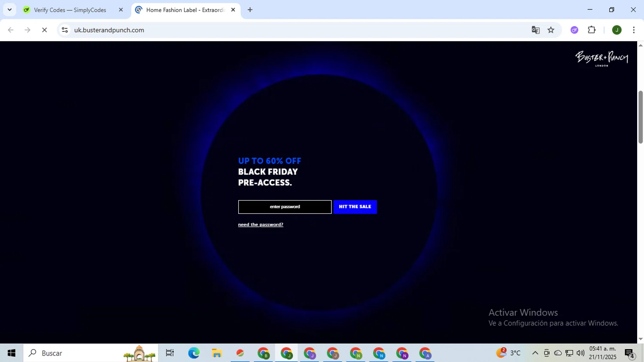The image size is (644, 362).
Task: Switch to the Chrome profile B window
Action: point(263,353)
